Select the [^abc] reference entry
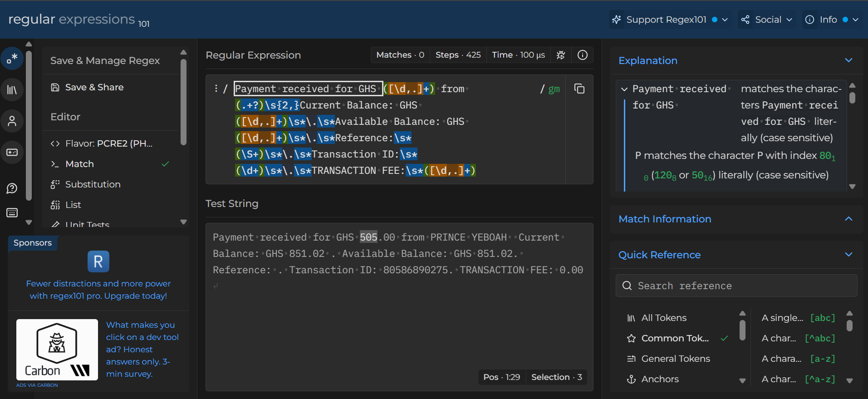Screen dimensions: 868x399 (x=798, y=338)
